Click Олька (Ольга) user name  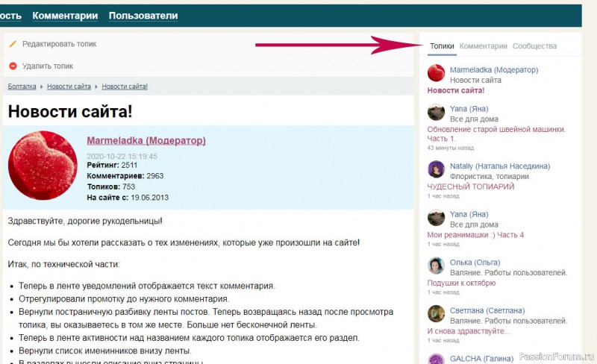tap(475, 263)
